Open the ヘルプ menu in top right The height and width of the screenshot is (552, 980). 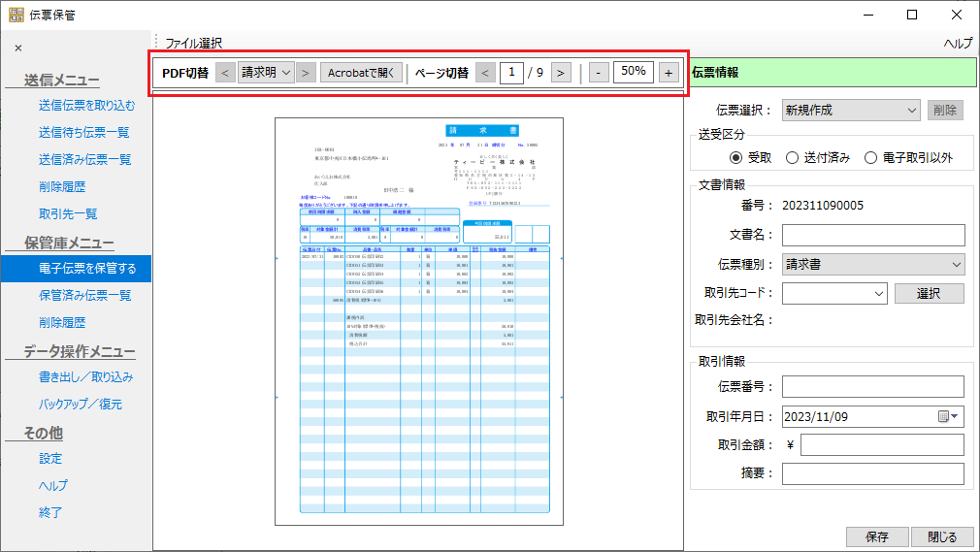pos(958,43)
